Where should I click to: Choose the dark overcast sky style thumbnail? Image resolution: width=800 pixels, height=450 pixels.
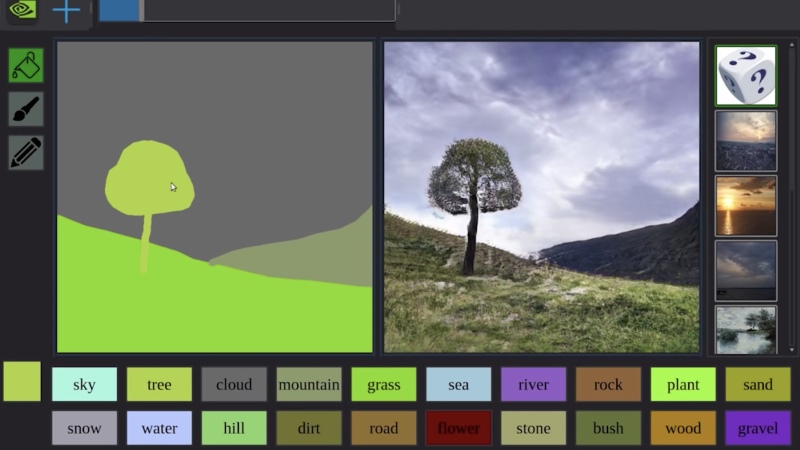[x=746, y=271]
